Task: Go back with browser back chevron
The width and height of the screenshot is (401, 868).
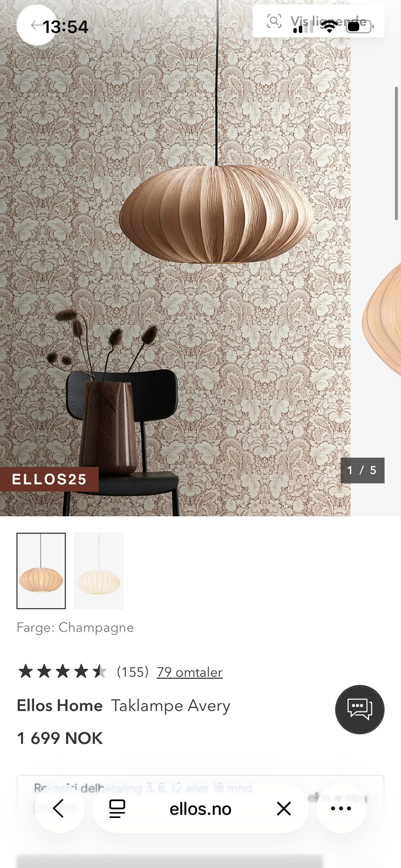Action: click(58, 808)
